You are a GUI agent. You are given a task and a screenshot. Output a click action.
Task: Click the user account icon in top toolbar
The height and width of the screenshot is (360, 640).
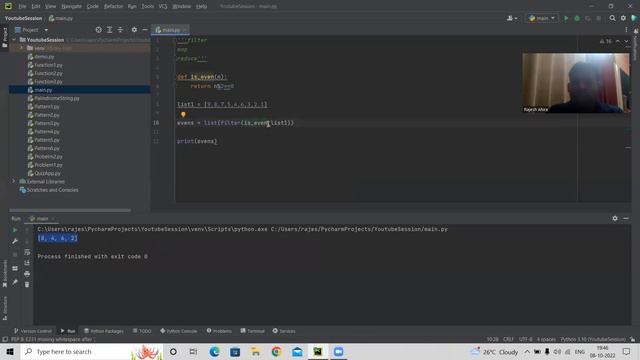tap(511, 18)
